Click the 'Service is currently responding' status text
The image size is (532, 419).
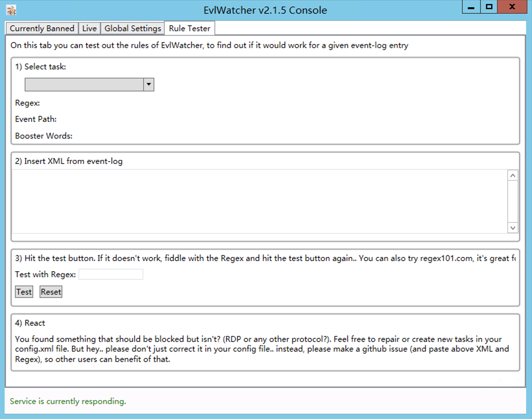click(x=68, y=401)
